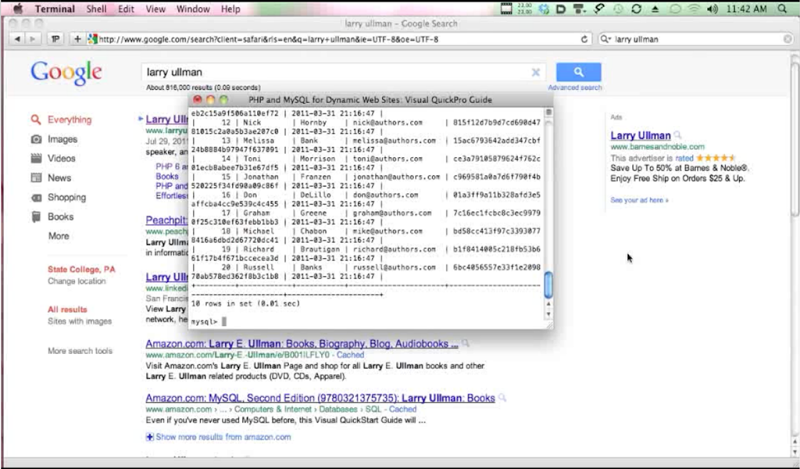Open Cached link for Amazon author page

click(x=350, y=355)
